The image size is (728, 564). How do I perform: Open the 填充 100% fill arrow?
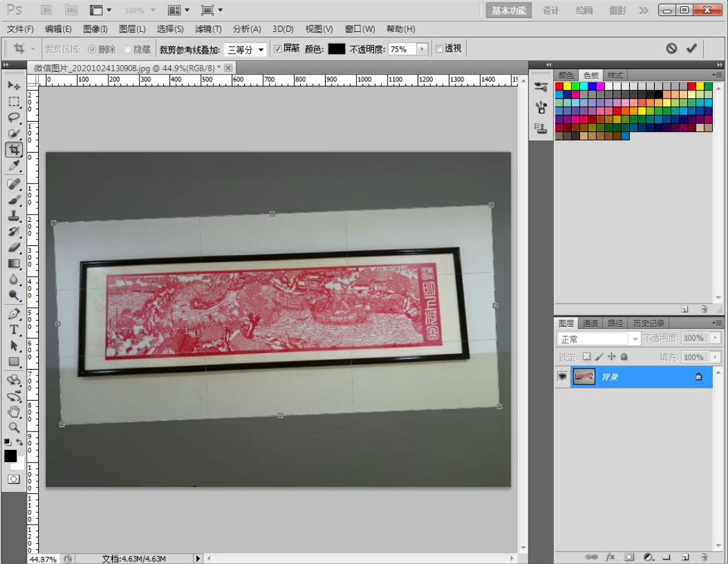(x=715, y=357)
